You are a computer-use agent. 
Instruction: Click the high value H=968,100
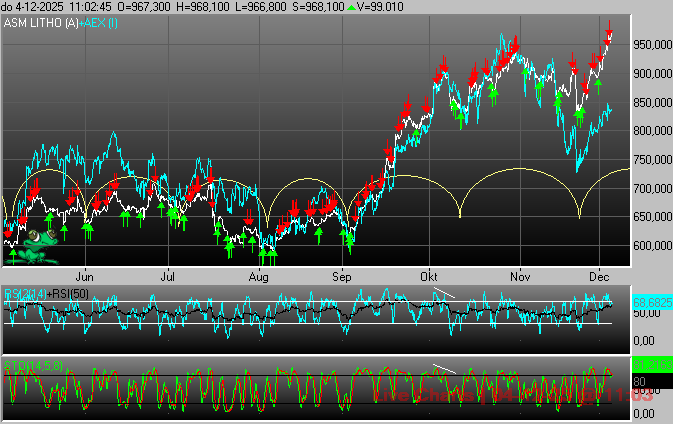[203, 7]
